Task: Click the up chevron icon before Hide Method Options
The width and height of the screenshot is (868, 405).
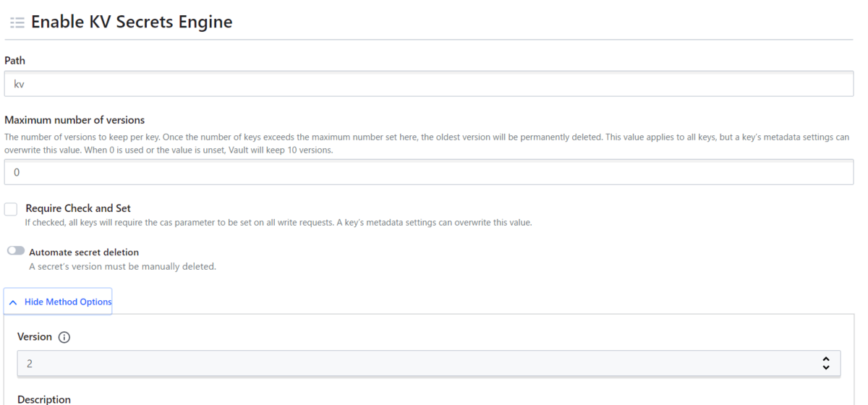Action: tap(13, 302)
